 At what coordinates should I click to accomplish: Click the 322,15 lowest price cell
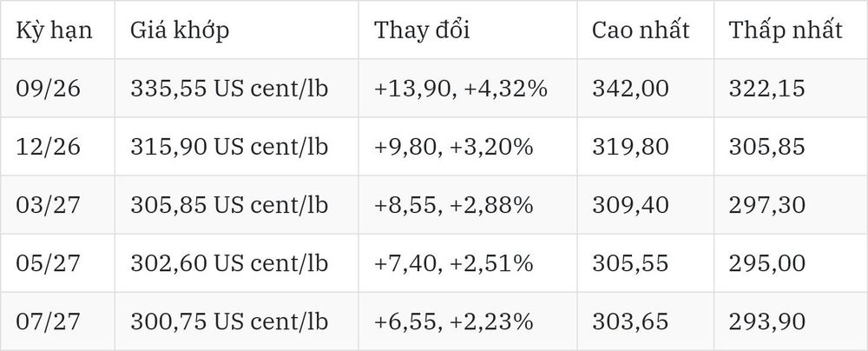coord(791,88)
